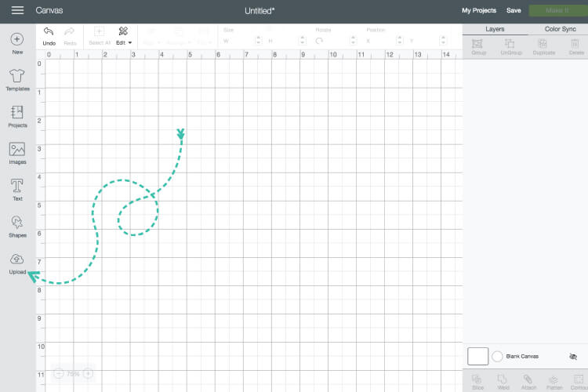Duplicate the selected layer

tap(543, 47)
